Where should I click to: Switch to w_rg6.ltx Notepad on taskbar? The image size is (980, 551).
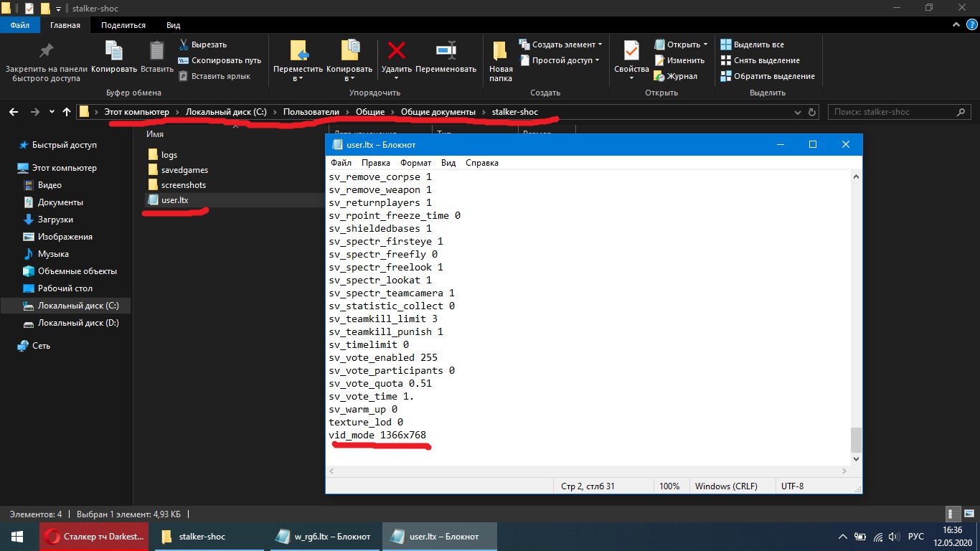click(x=324, y=537)
